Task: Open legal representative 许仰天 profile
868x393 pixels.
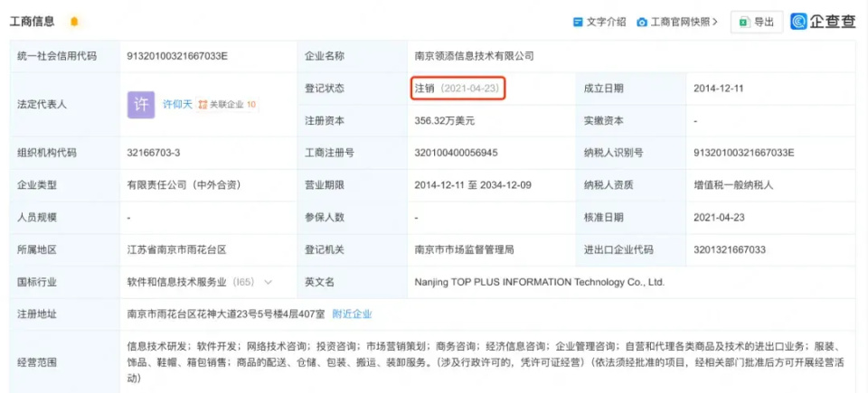Action: coord(177,105)
